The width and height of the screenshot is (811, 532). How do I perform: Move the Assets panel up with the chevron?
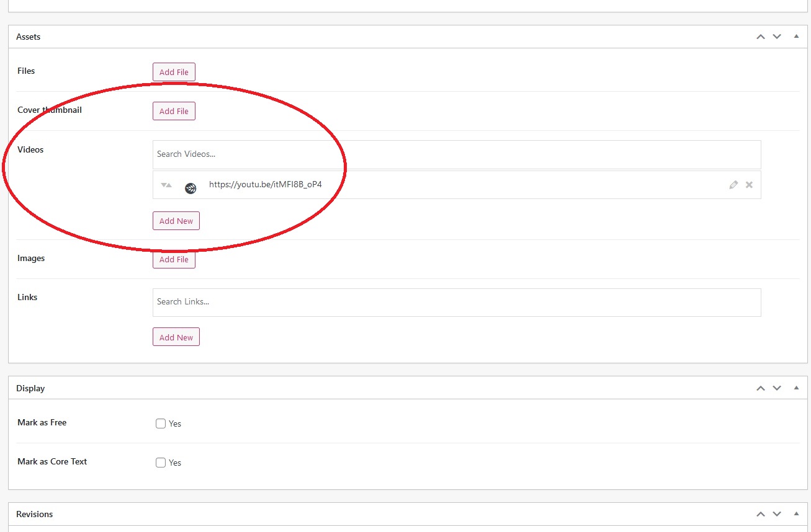point(760,36)
